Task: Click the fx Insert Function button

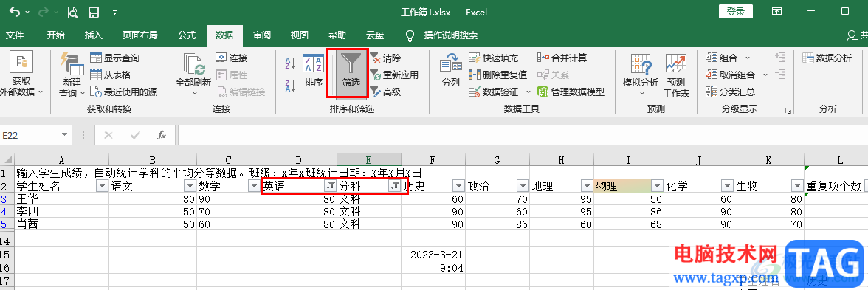Action: [x=162, y=134]
